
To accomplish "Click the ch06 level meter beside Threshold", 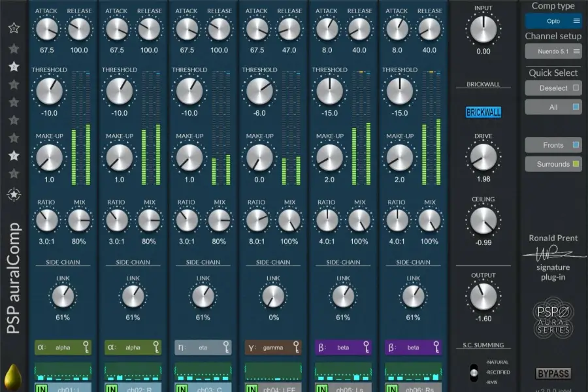I will pyautogui.click(x=431, y=127).
